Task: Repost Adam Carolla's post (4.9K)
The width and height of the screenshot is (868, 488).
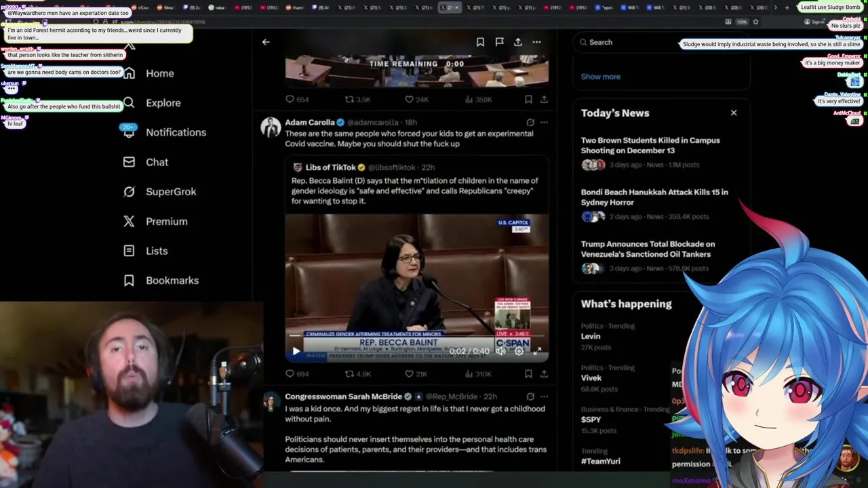Action: coord(357,373)
